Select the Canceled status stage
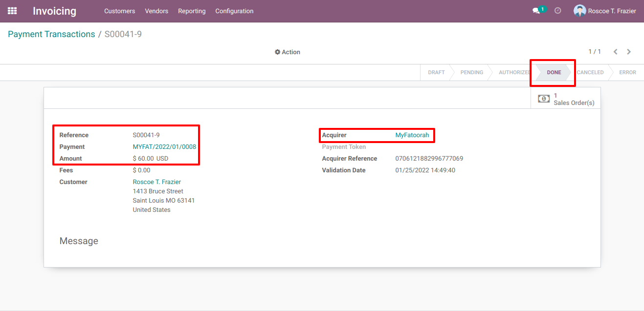 (x=590, y=72)
